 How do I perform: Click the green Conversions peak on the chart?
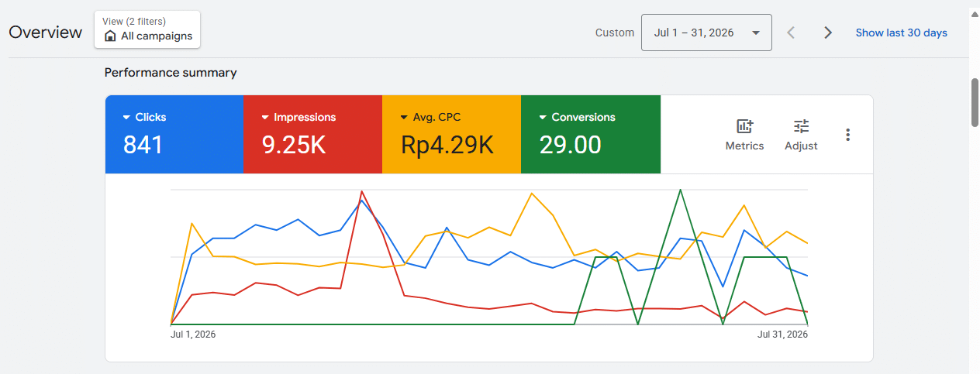coord(680,190)
